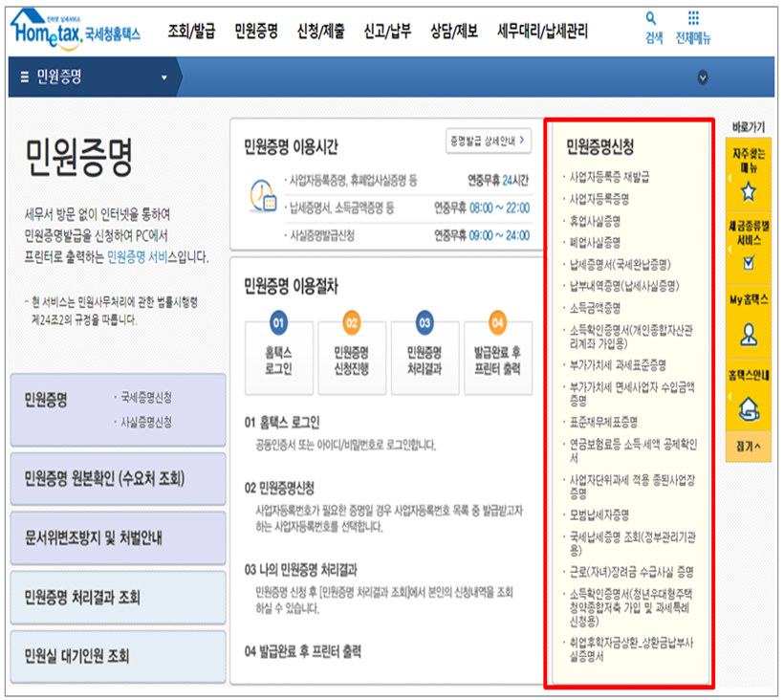Screen dimensions: 784x700
Task: Click the 02 민원증명신청 heading
Action: click(279, 488)
